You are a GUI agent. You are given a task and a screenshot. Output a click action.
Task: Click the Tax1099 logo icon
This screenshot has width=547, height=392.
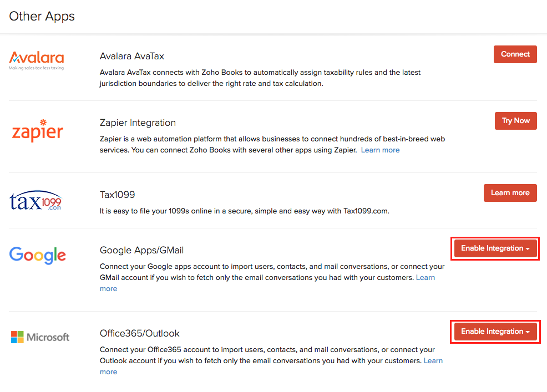pos(36,200)
